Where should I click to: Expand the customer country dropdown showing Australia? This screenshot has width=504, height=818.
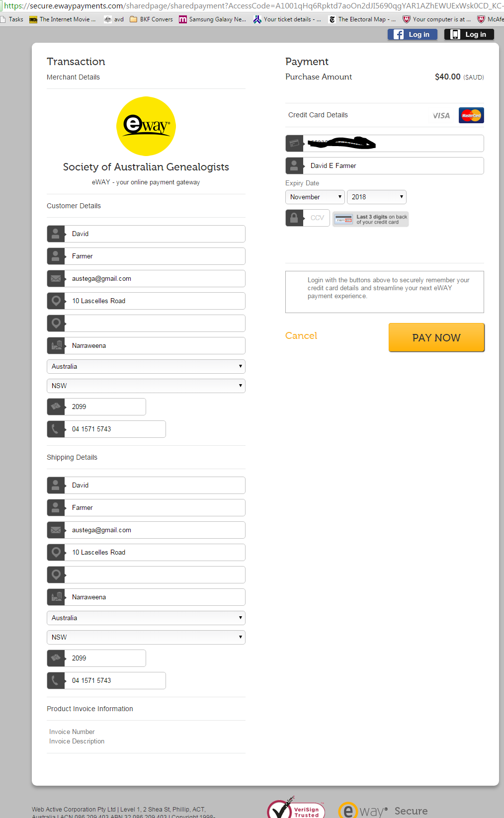(x=146, y=367)
